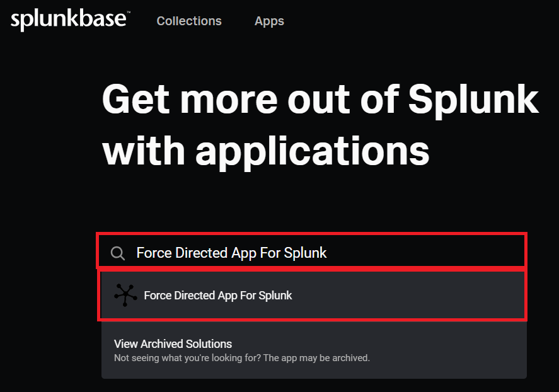Click the typed search query text
559x392 pixels.
[x=231, y=253]
